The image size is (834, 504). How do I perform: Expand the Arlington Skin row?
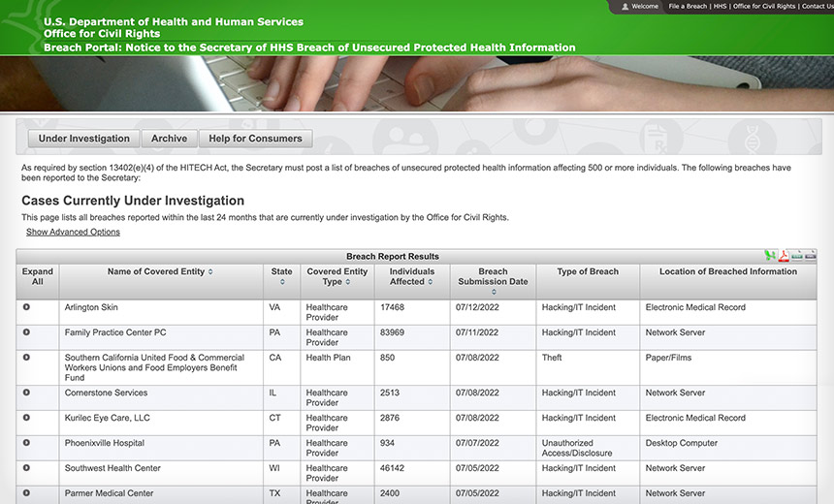[26, 306]
